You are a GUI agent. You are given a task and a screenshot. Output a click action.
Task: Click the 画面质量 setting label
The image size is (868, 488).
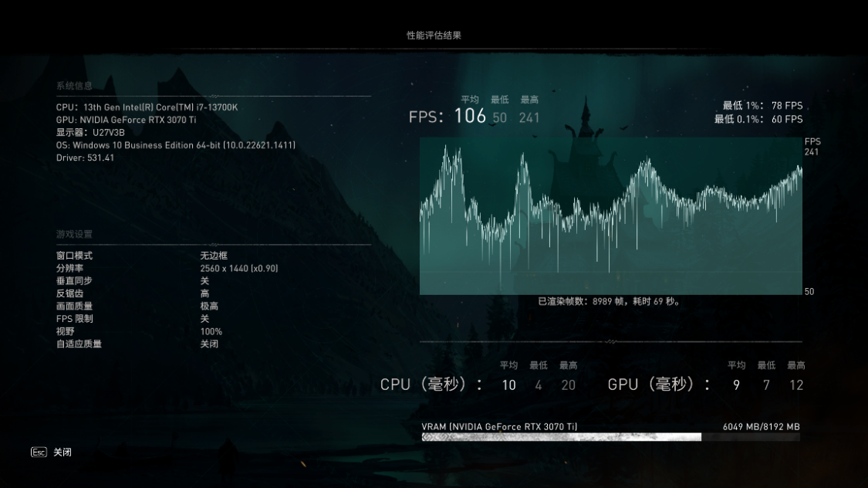[74, 306]
